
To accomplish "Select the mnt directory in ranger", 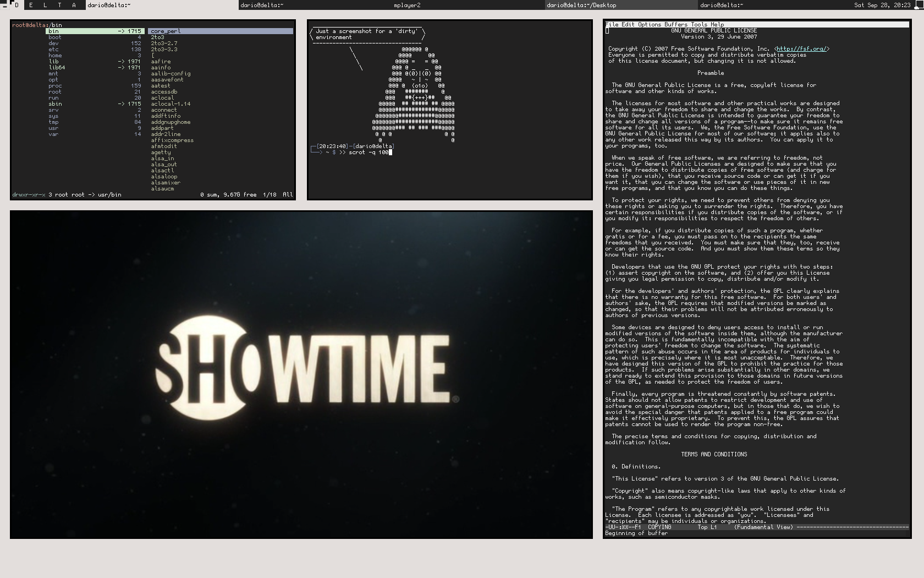I will (95, 74).
